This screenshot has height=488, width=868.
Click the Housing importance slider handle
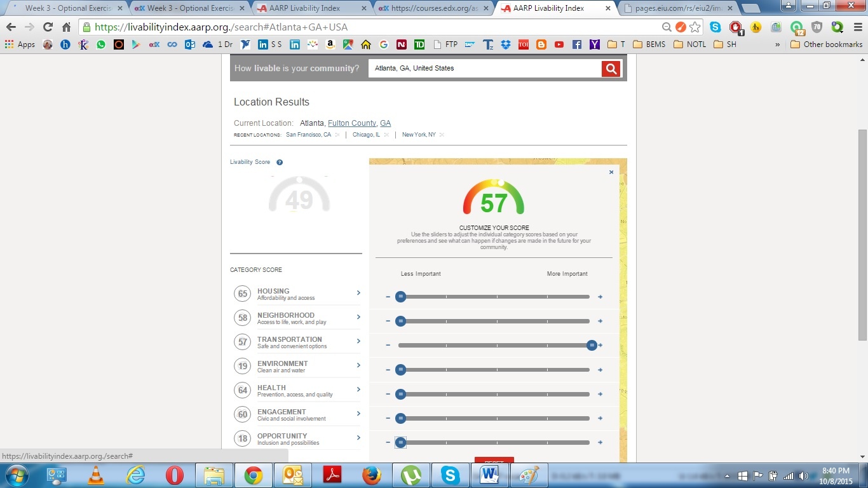tap(400, 297)
